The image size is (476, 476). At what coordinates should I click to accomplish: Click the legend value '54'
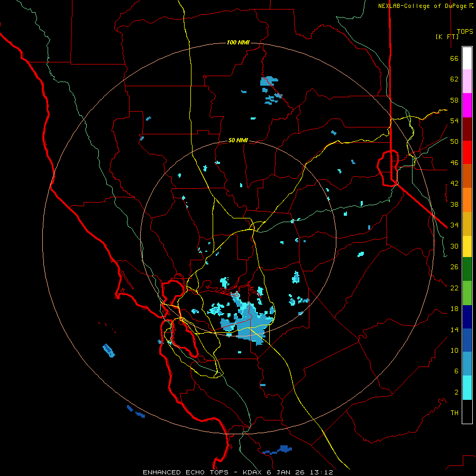click(454, 121)
